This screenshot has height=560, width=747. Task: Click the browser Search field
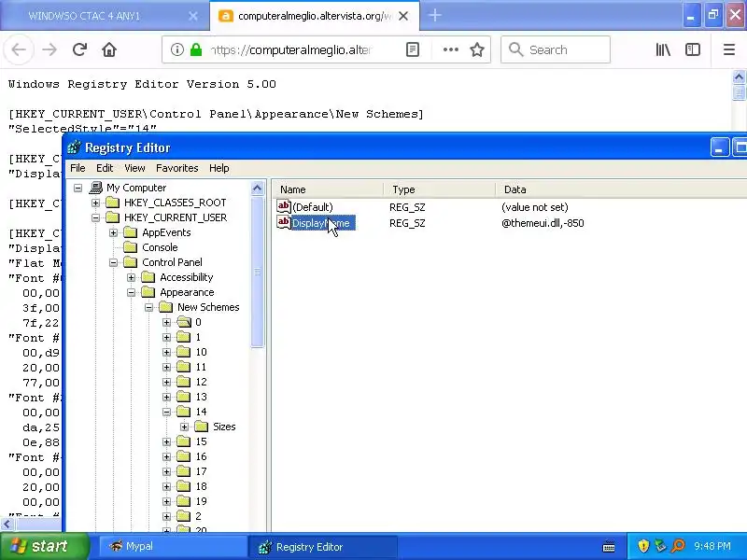(x=556, y=49)
